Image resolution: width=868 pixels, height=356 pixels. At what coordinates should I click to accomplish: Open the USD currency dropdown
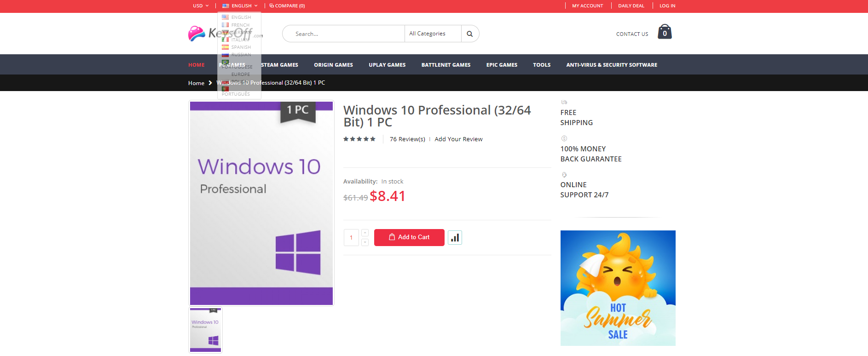(201, 6)
